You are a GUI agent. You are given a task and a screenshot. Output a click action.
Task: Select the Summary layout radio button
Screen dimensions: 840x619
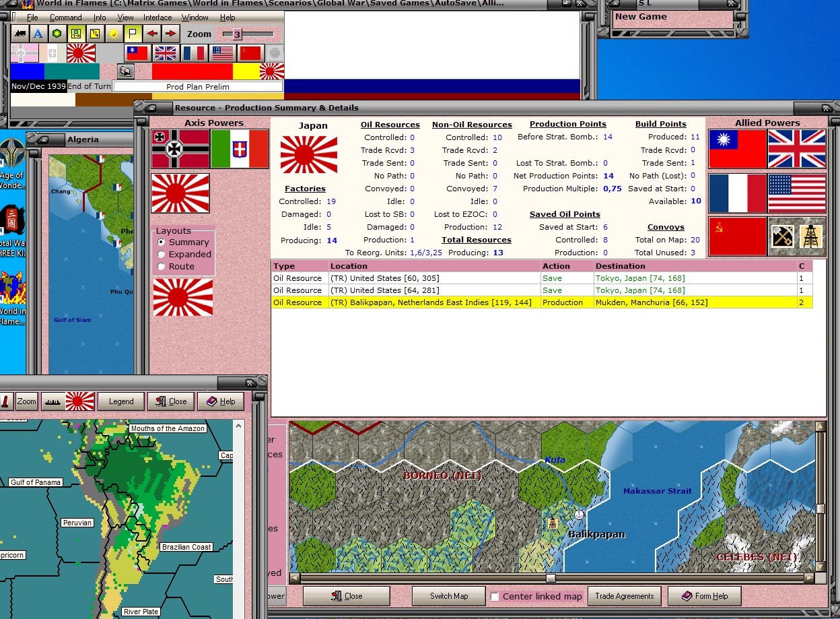(162, 242)
